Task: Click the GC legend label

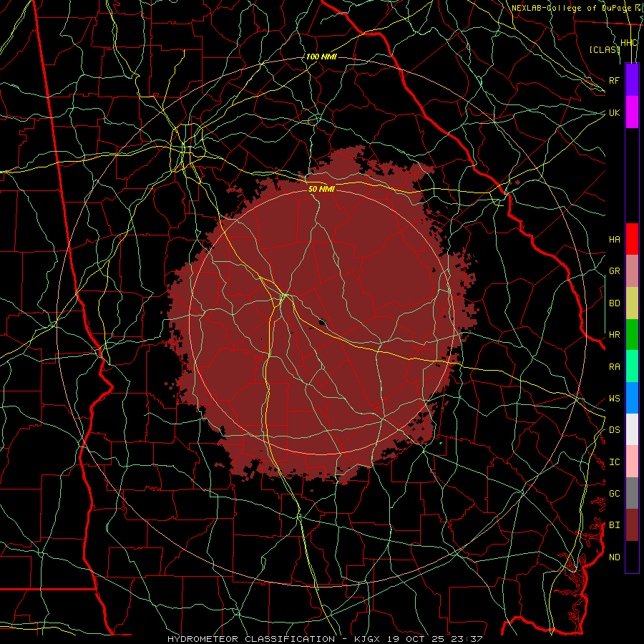Action: coord(615,494)
